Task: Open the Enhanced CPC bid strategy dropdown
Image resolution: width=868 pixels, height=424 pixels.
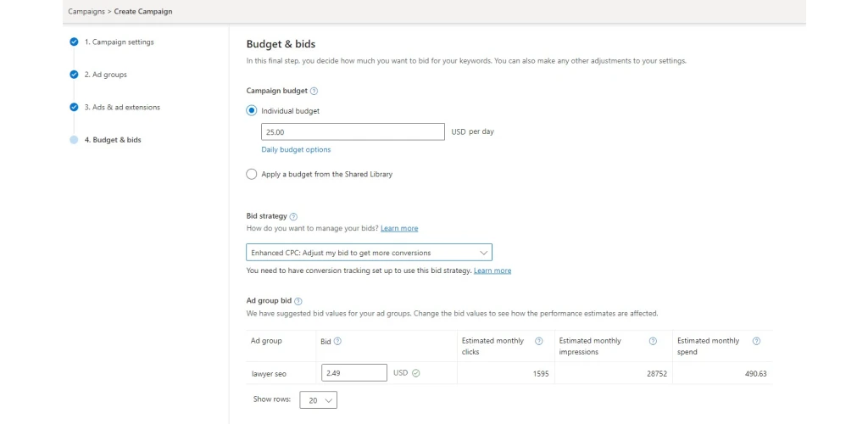Action: tap(370, 253)
